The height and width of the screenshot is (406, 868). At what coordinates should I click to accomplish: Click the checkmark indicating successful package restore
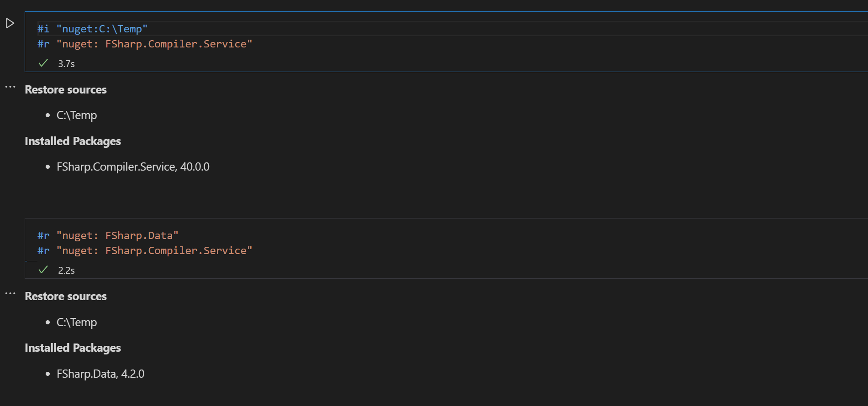point(42,63)
